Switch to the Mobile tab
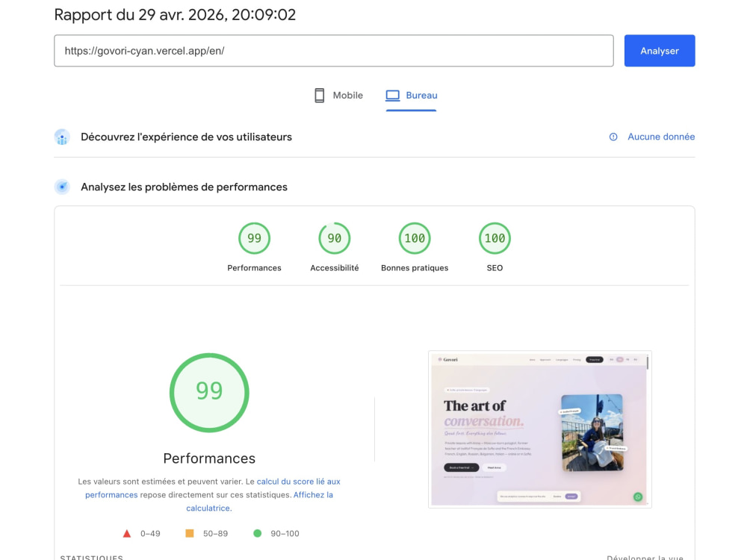The image size is (747, 560). pos(338,96)
